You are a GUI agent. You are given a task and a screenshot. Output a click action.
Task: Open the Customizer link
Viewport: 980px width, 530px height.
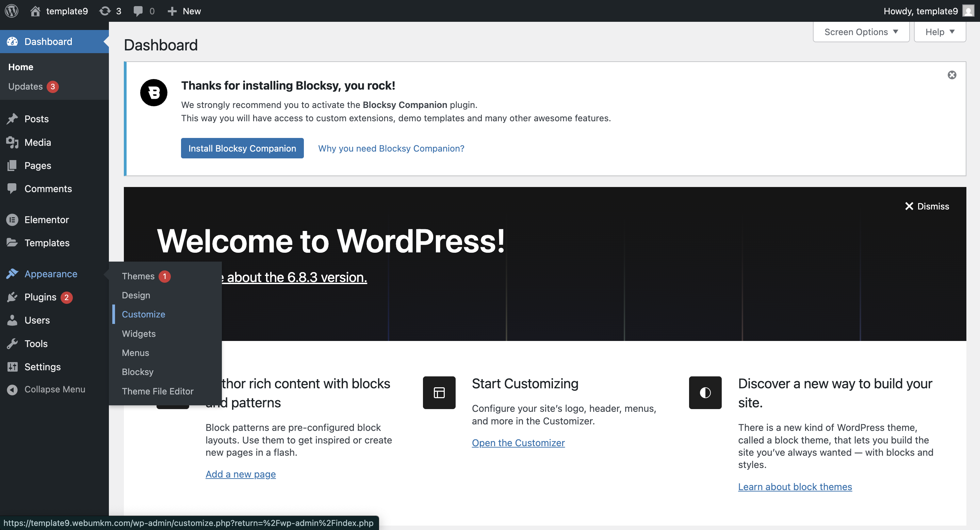518,442
